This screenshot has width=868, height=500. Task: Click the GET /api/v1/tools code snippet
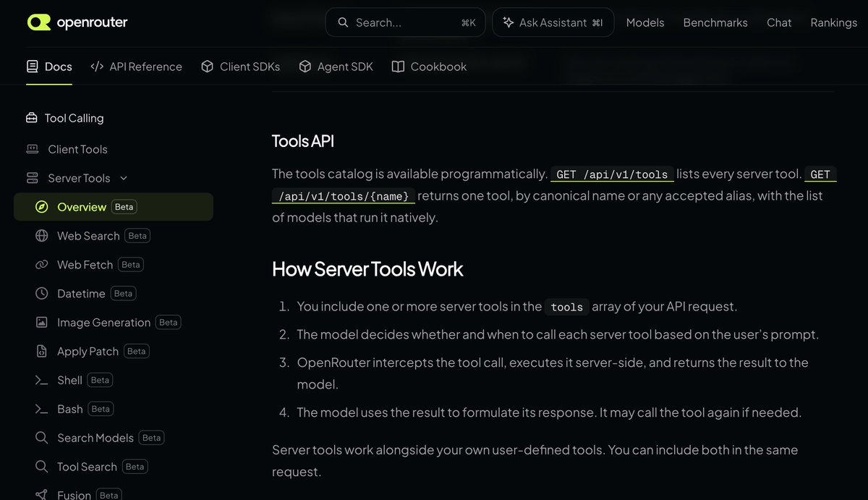point(612,174)
